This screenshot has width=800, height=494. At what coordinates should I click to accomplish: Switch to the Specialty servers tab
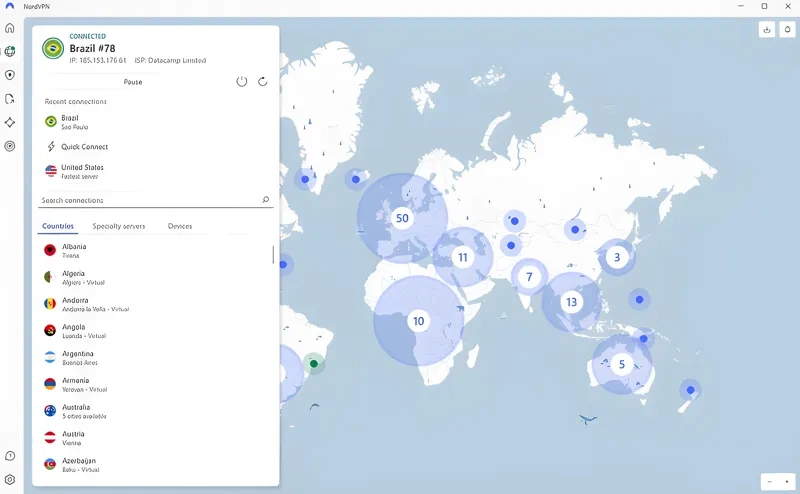[119, 226]
